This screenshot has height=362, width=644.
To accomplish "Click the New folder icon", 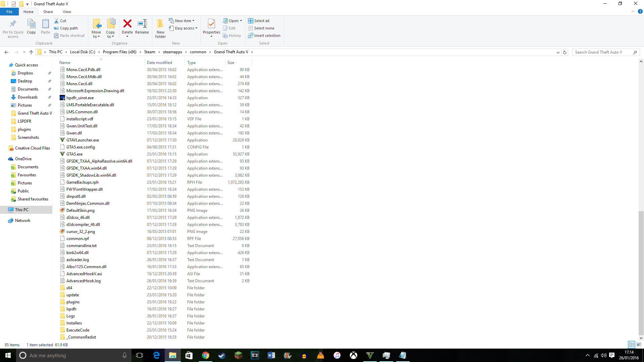I will (x=160, y=24).
